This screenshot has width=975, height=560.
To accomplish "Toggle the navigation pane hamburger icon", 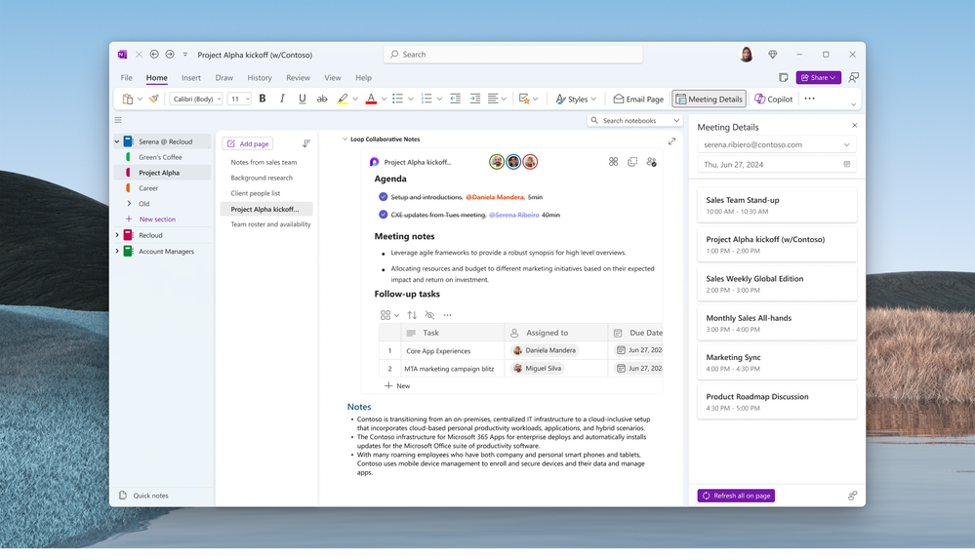I will (118, 120).
